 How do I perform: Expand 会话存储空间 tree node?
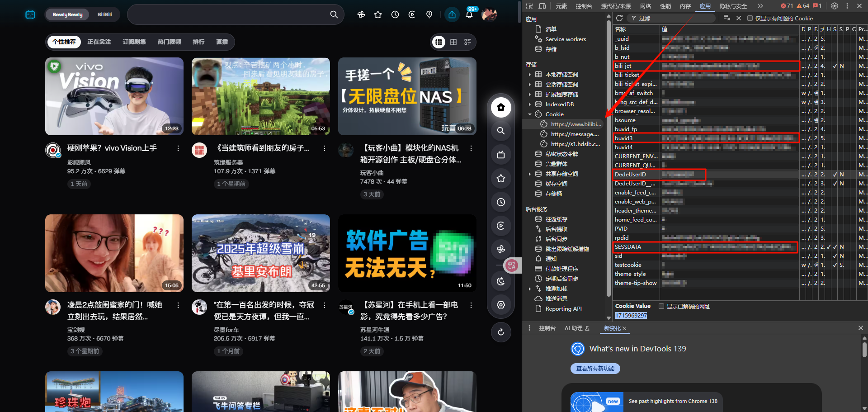coord(530,85)
